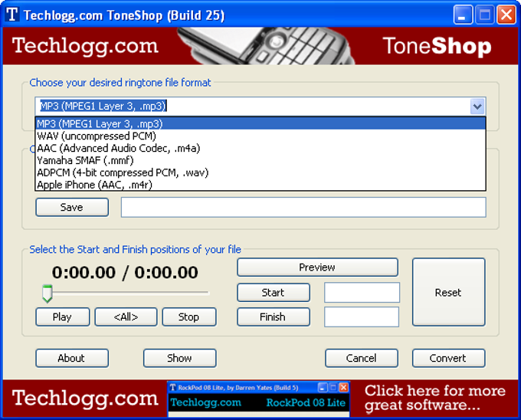Set the Finish position button
Viewport: 521px width, 420px height.
click(274, 317)
